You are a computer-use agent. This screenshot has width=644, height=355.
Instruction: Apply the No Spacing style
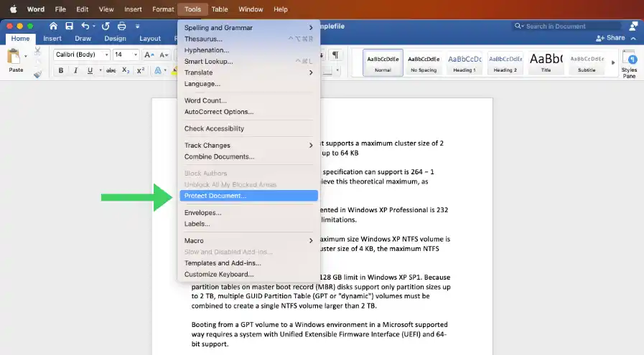click(x=424, y=63)
